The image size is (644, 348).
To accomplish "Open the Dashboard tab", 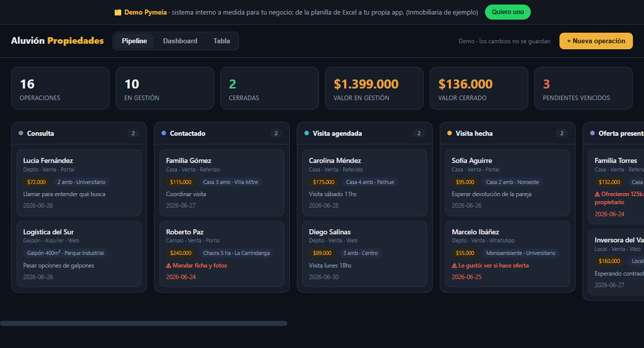I will coord(180,41).
